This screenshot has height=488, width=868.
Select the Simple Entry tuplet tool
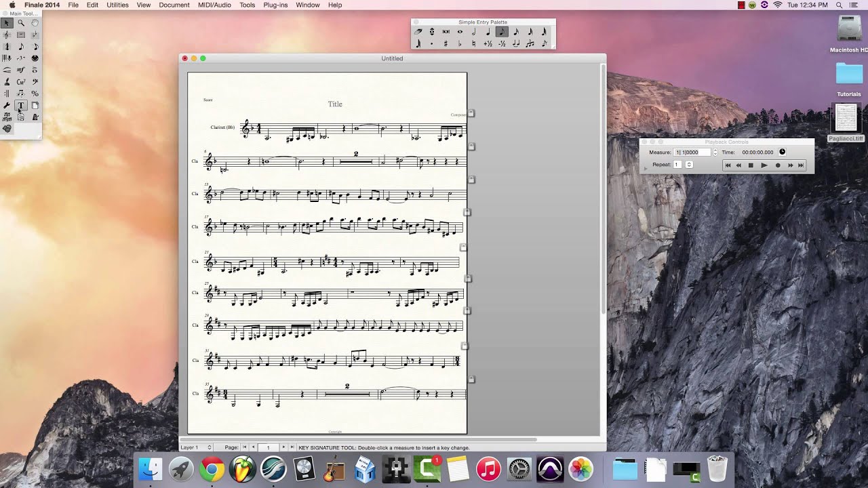pyautogui.click(x=530, y=44)
